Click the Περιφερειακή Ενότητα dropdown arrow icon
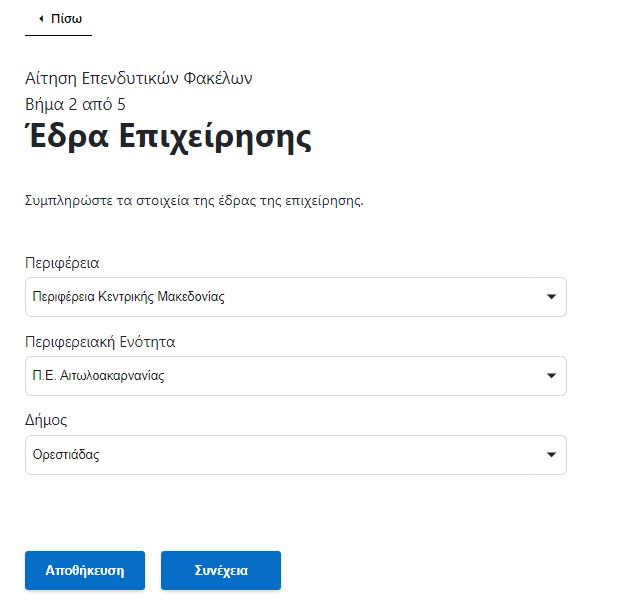The width and height of the screenshot is (622, 608). pos(551,376)
